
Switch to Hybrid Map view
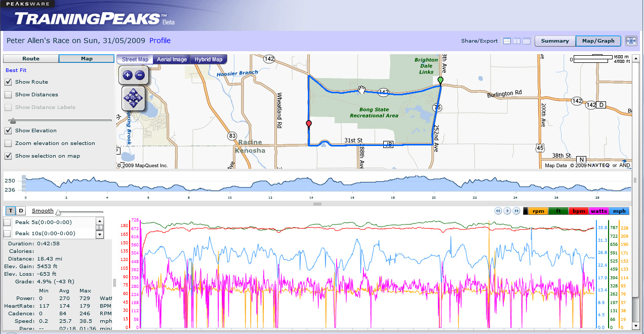pyautogui.click(x=209, y=59)
